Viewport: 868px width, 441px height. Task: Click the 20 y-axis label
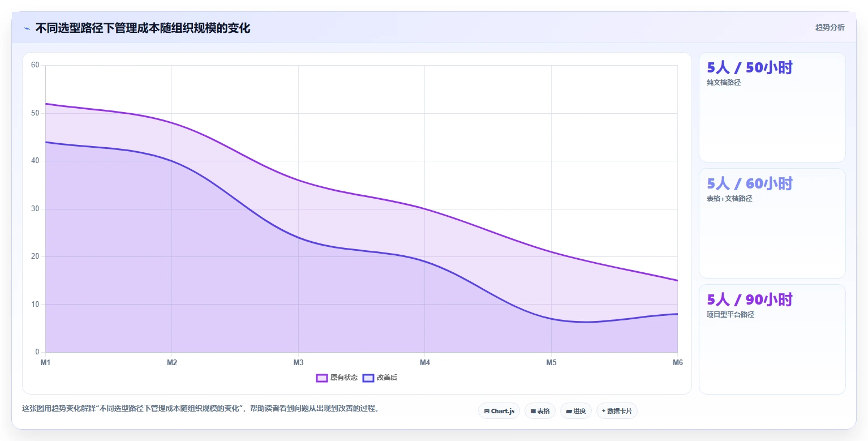(x=35, y=256)
